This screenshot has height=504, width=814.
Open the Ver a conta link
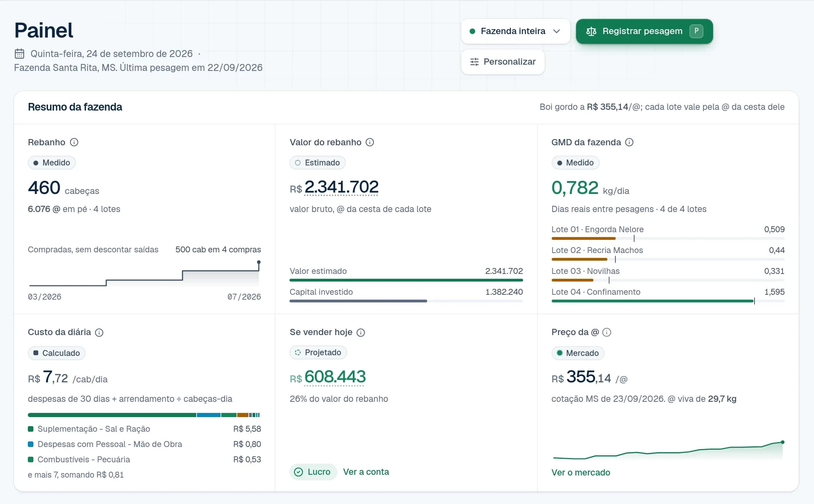(x=366, y=472)
